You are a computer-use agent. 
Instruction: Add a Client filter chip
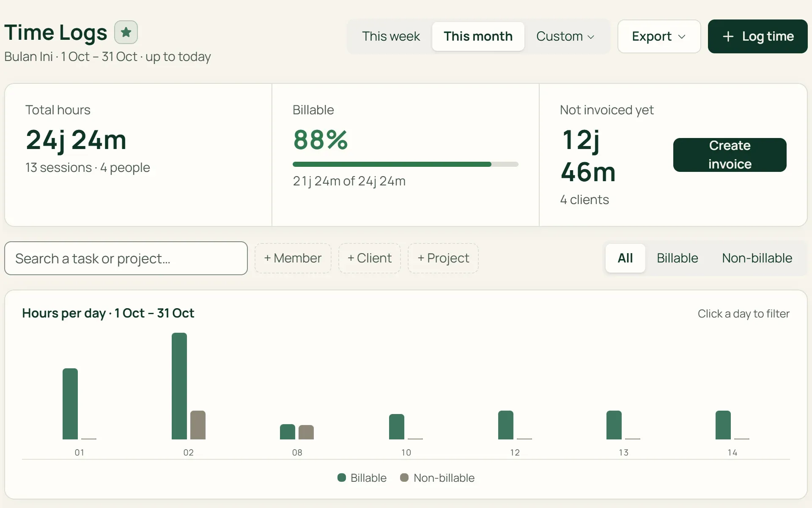point(370,258)
